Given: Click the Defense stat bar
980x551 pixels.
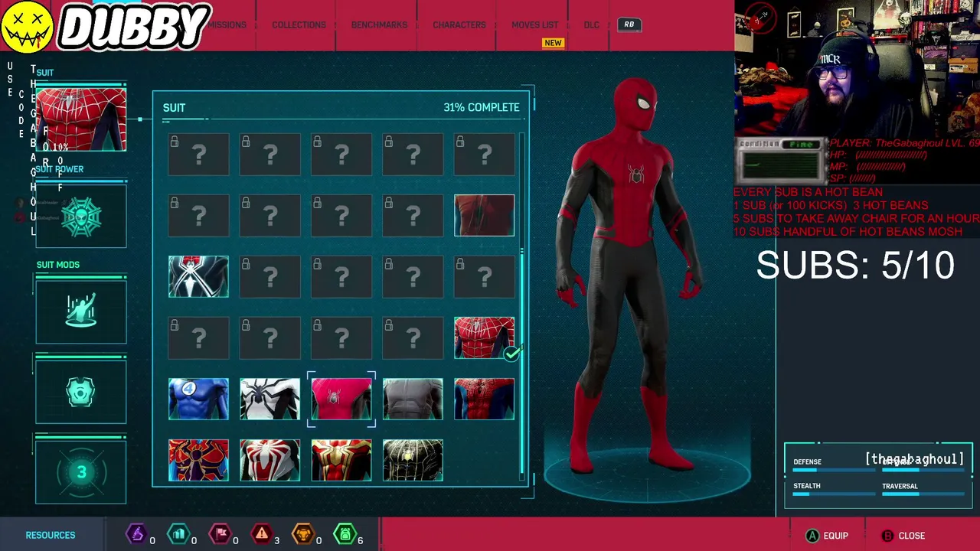Looking at the screenshot, I should (834, 470).
